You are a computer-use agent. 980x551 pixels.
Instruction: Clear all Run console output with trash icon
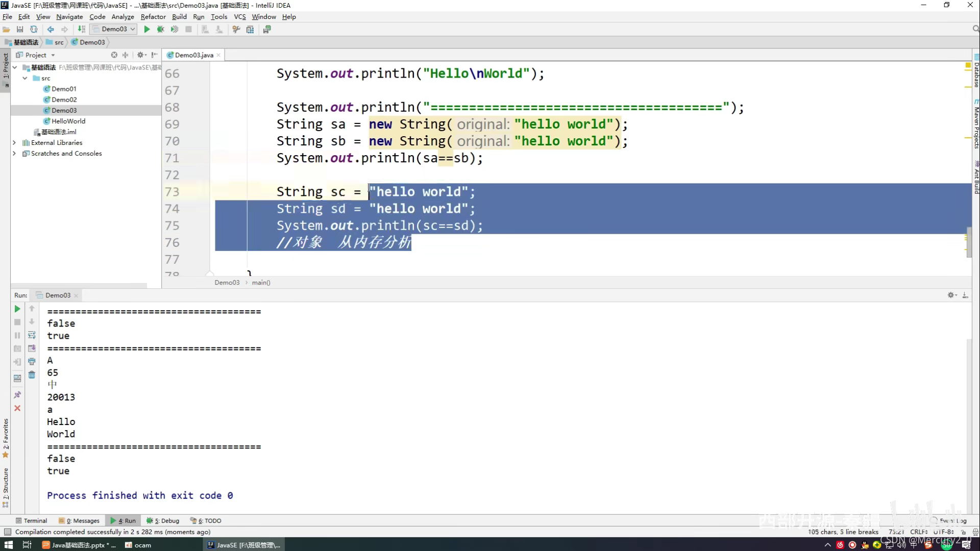click(x=32, y=375)
